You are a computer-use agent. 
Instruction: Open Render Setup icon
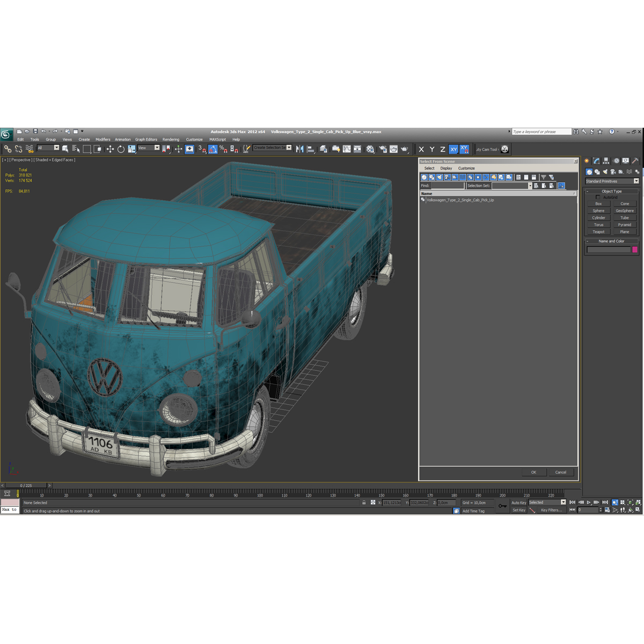click(383, 149)
